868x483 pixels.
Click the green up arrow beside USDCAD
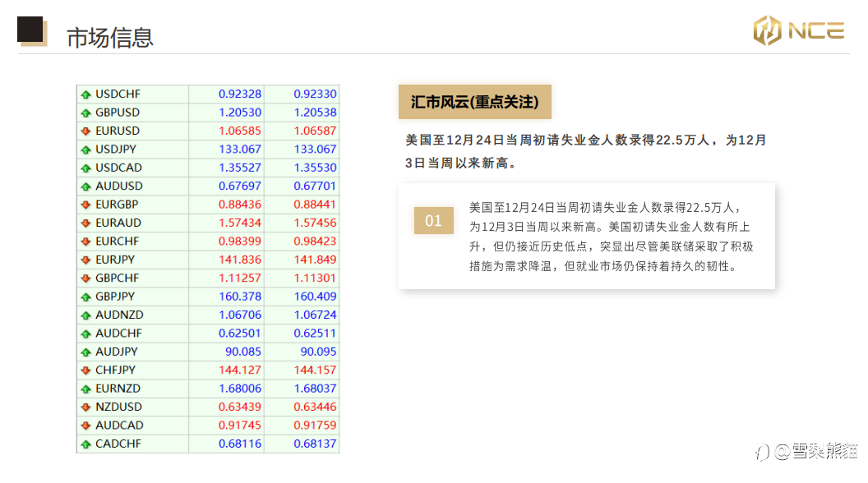tap(85, 168)
